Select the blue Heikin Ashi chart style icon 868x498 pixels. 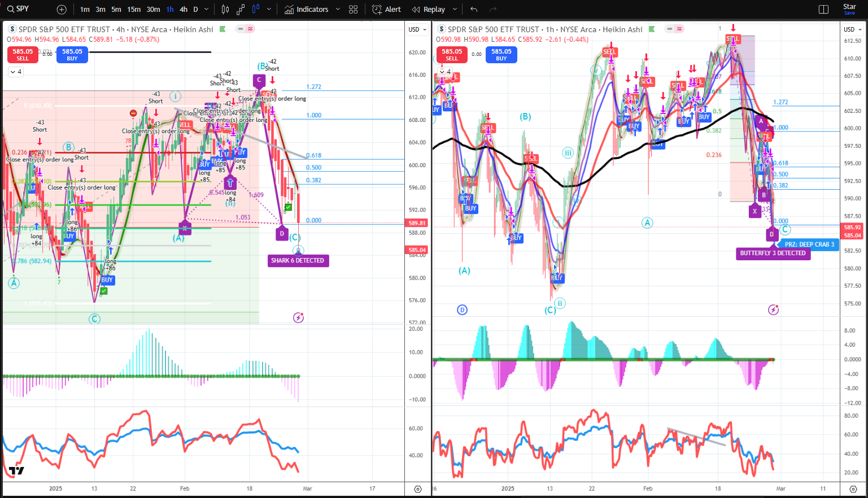pos(256,10)
